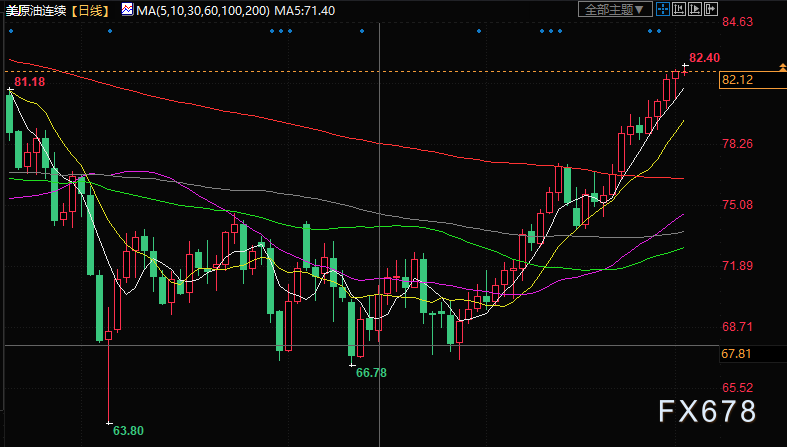Viewport: 787px width, 447px height.
Task: Select the 【日线】 period label
Action: [90, 10]
